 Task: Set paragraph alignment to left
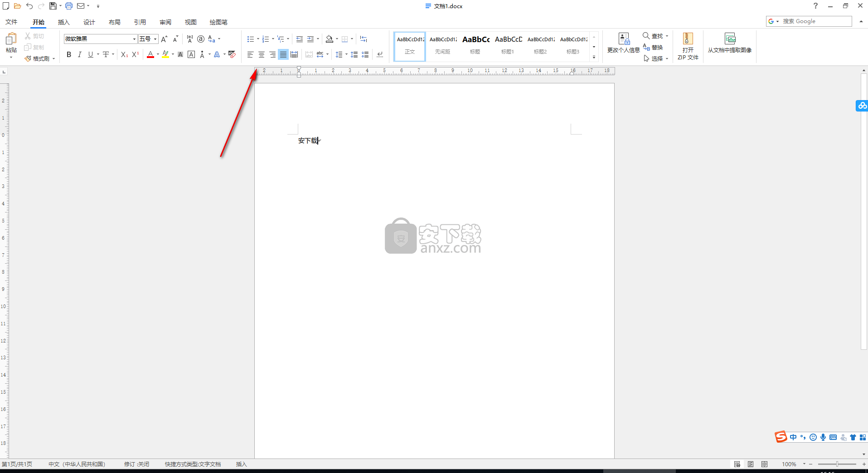click(x=250, y=54)
